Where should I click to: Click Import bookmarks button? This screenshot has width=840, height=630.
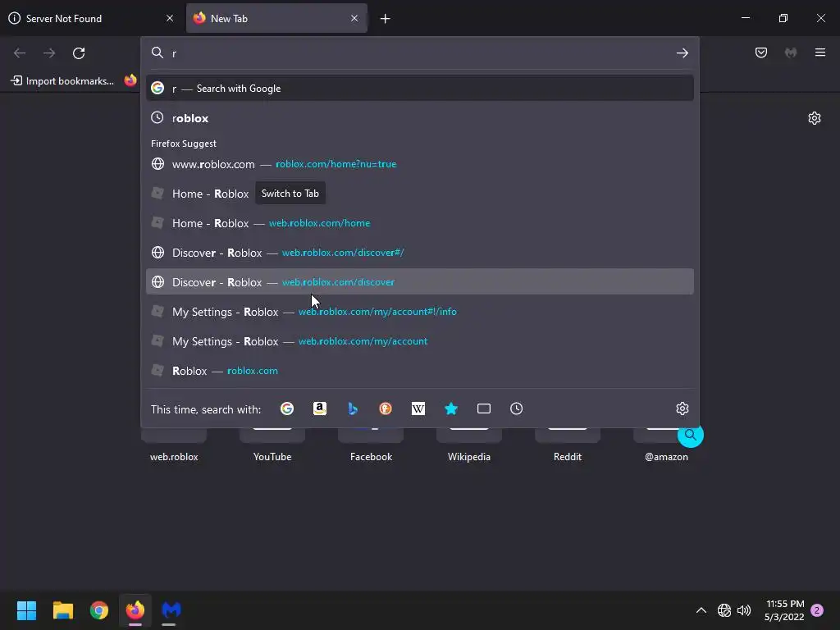[62, 81]
